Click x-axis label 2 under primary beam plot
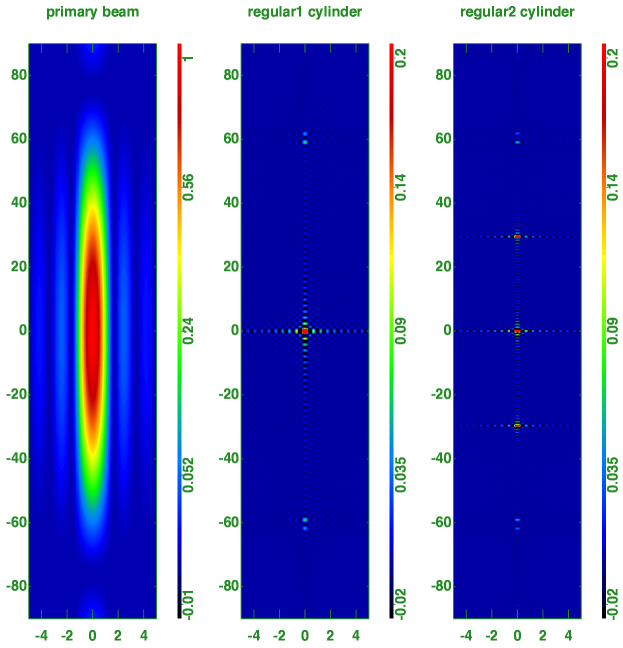 pos(118,635)
